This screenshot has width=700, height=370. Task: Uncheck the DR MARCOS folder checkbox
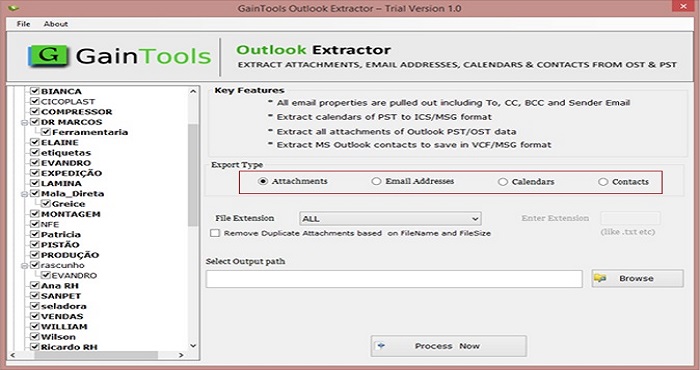point(34,122)
